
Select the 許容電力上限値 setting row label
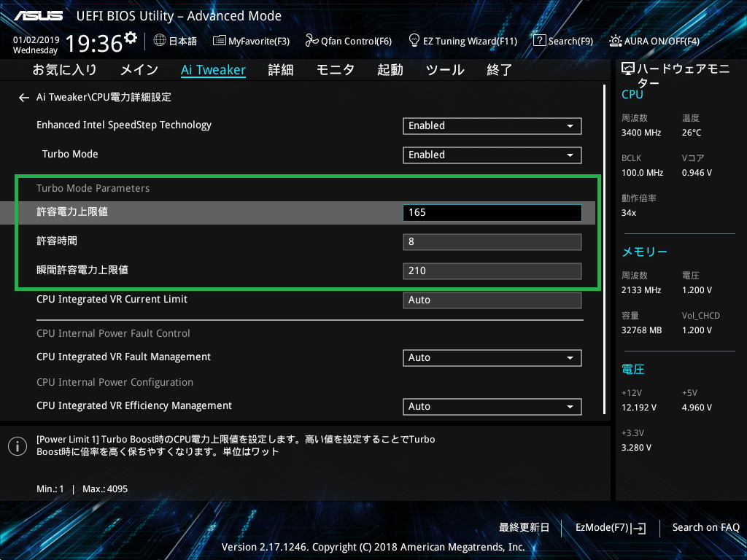pyautogui.click(x=72, y=212)
